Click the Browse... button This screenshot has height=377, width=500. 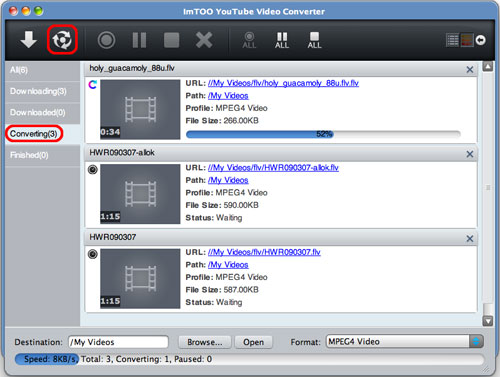pos(205,342)
